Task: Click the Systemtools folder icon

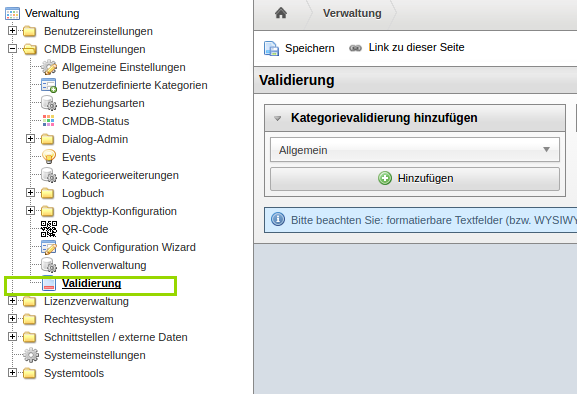Action: [29, 374]
